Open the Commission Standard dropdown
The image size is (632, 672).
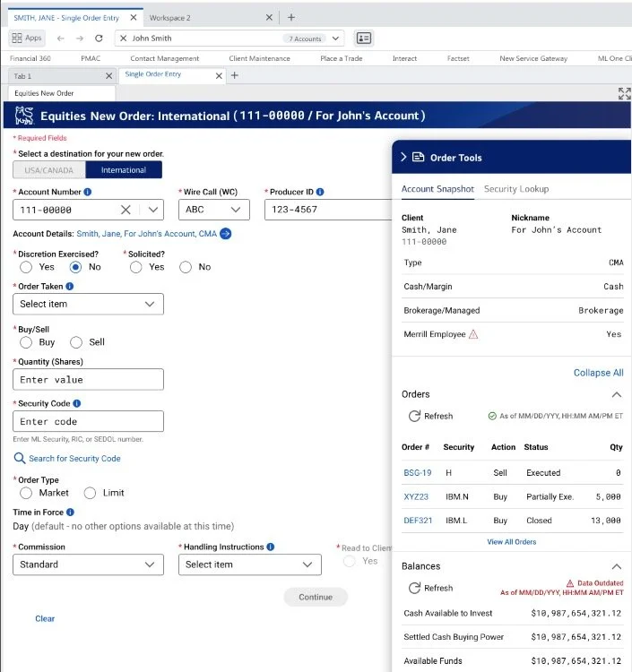(89, 564)
